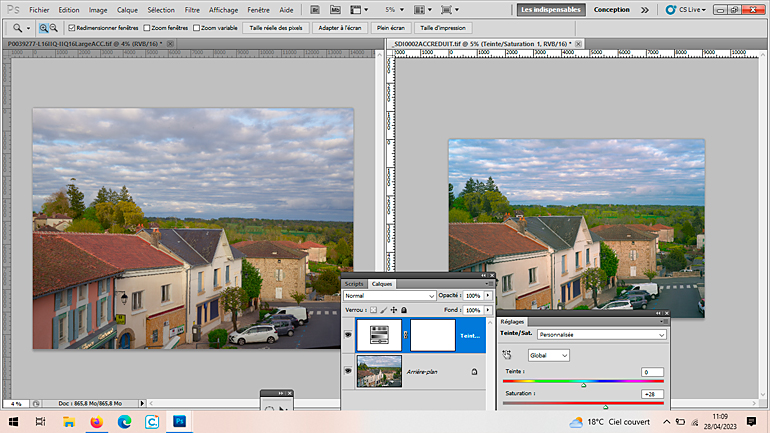Image resolution: width=770 pixels, height=433 pixels.
Task: Toggle Redimensionner fenêtres checkbox
Action: point(72,28)
